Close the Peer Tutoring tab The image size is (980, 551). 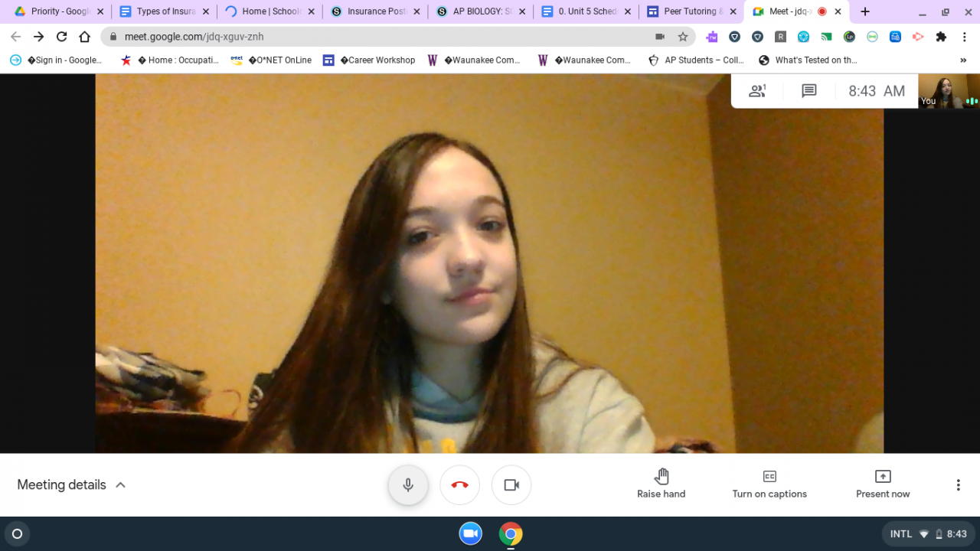(x=733, y=11)
